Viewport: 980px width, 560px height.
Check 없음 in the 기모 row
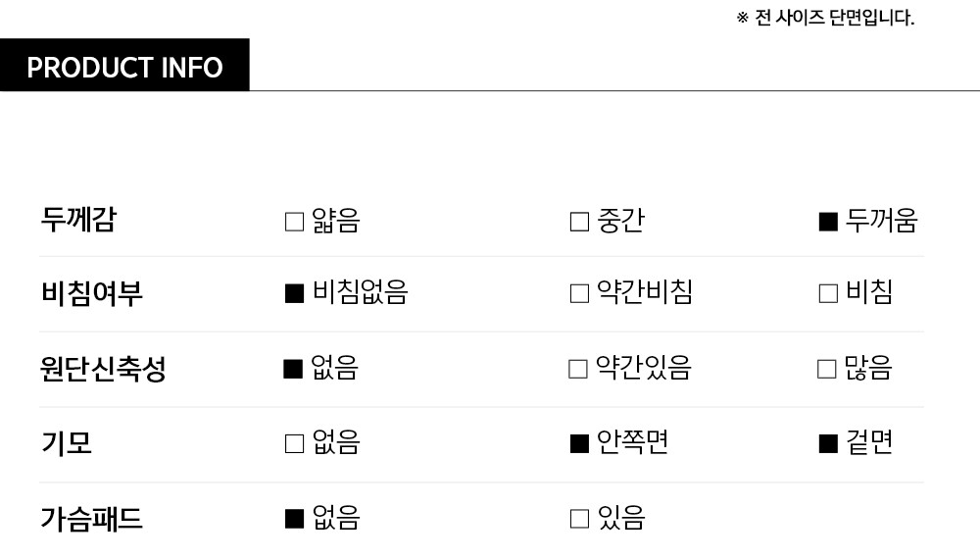pyautogui.click(x=294, y=444)
